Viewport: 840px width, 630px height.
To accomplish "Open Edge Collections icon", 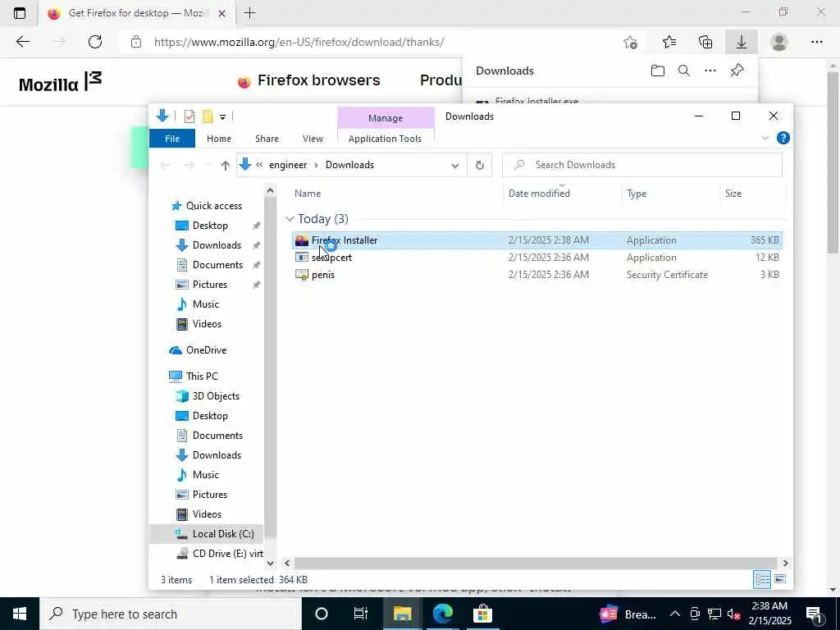I will click(x=705, y=42).
